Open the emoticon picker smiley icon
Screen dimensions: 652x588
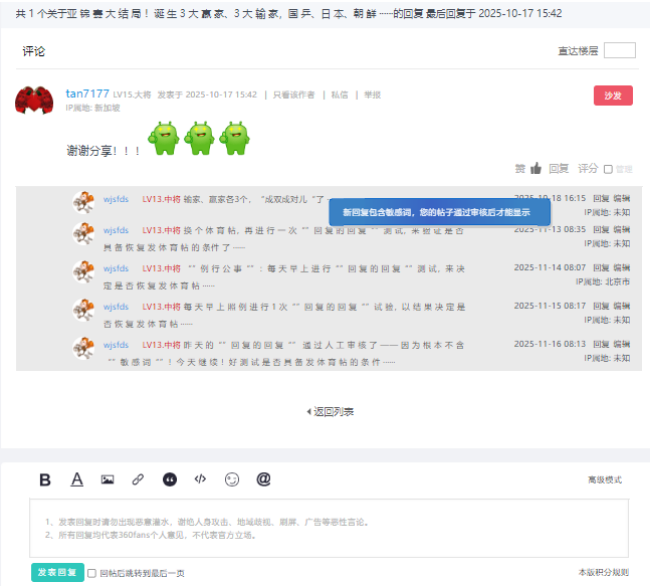(232, 479)
